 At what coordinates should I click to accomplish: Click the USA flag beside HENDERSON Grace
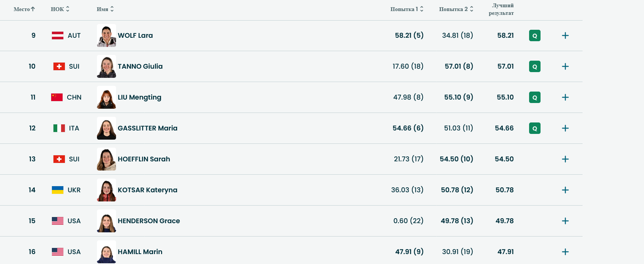click(x=58, y=221)
